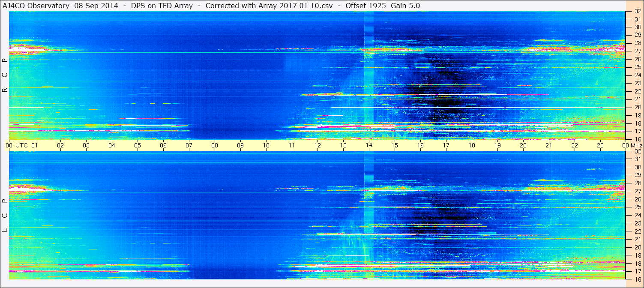Select the 13 hour mark on the UTC axis
Screen dimensions: 644x288
coord(343,145)
